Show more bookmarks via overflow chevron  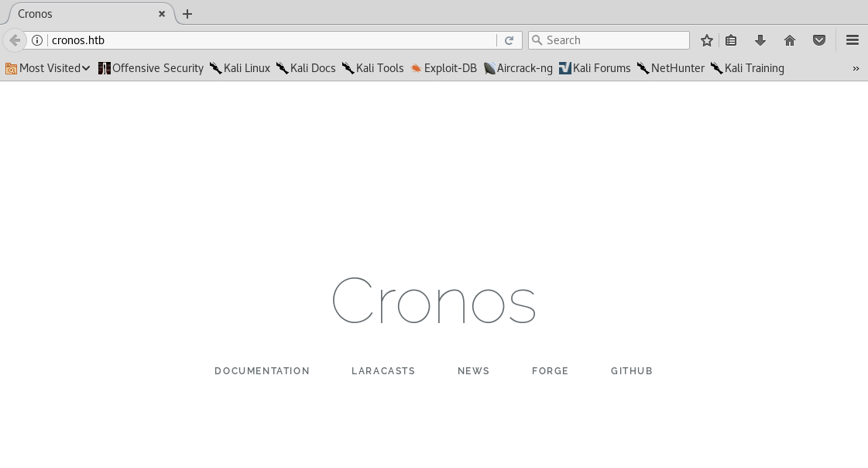click(x=856, y=68)
